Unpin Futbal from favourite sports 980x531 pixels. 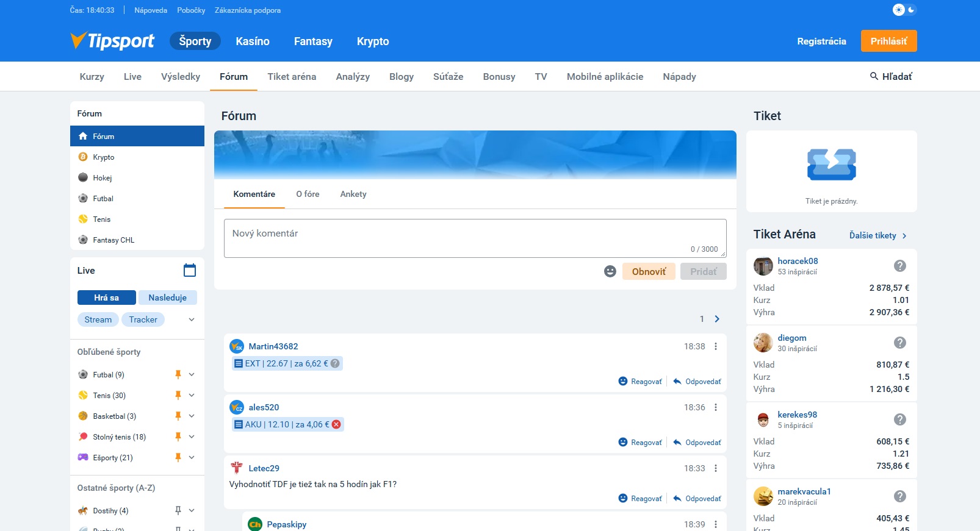pos(178,374)
